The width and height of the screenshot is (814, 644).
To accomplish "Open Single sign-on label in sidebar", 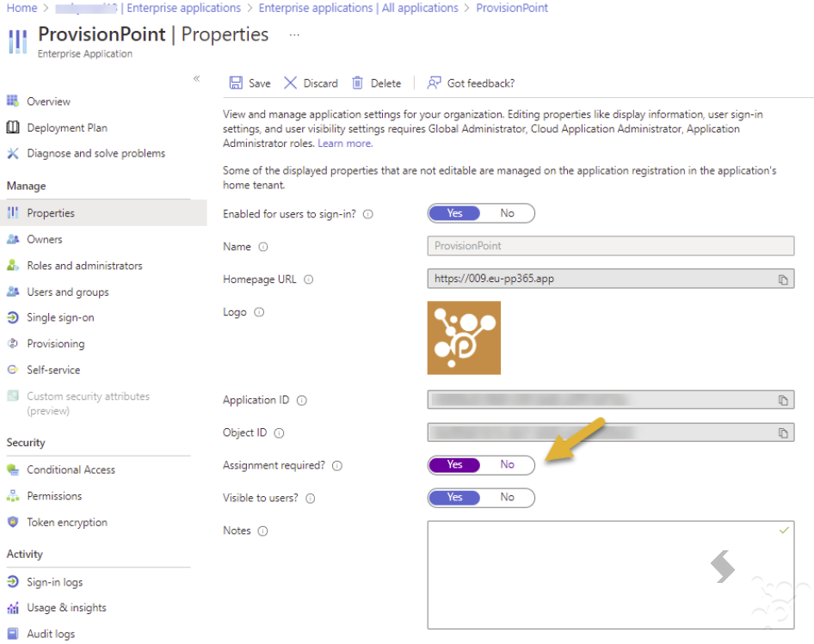I will tap(61, 317).
